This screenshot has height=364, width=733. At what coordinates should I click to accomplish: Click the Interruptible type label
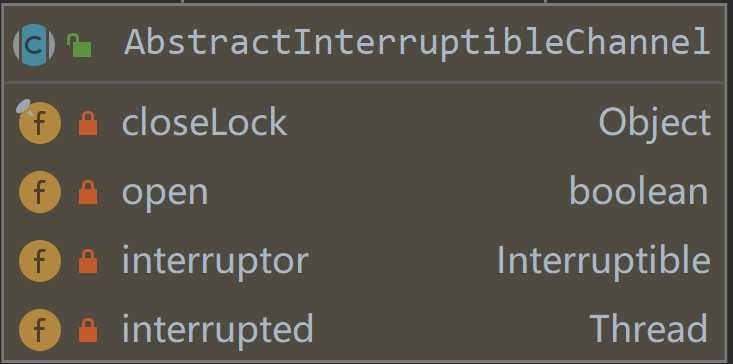604,260
